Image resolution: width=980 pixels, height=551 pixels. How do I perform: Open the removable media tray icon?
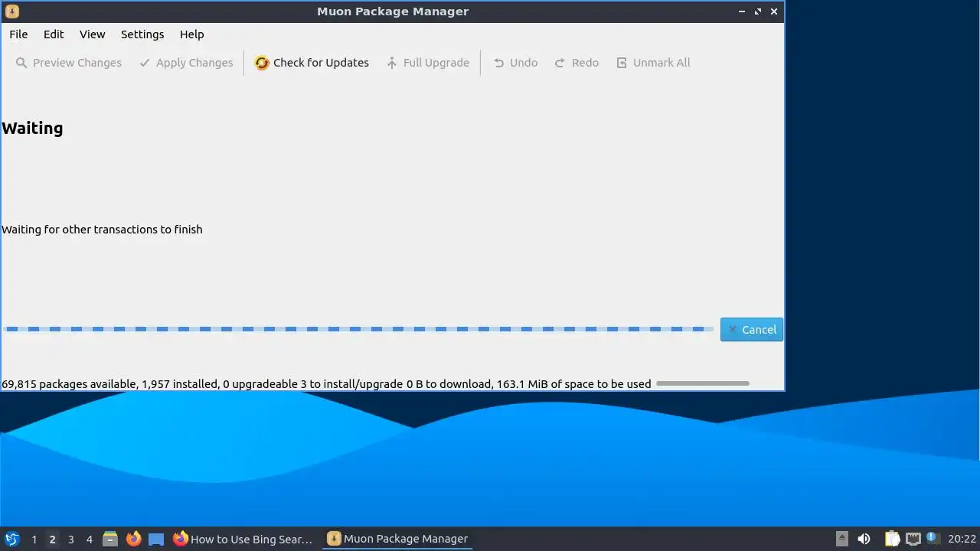click(842, 539)
